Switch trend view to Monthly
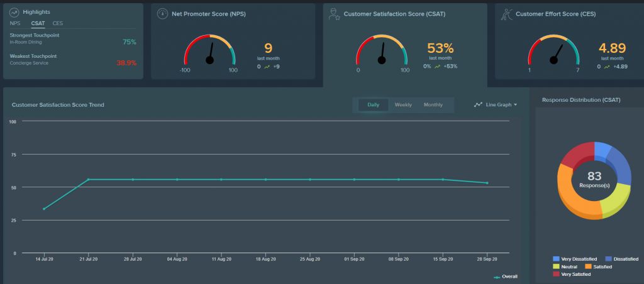The height and width of the screenshot is (284, 644). (x=433, y=105)
